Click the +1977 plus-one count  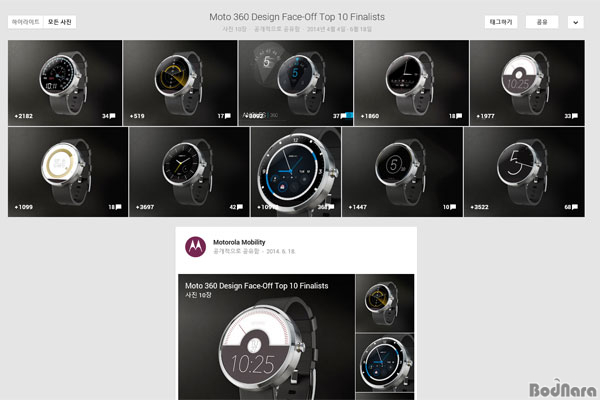485,116
